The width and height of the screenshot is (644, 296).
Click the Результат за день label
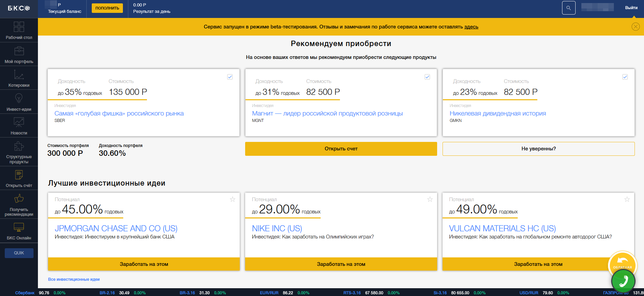click(152, 11)
